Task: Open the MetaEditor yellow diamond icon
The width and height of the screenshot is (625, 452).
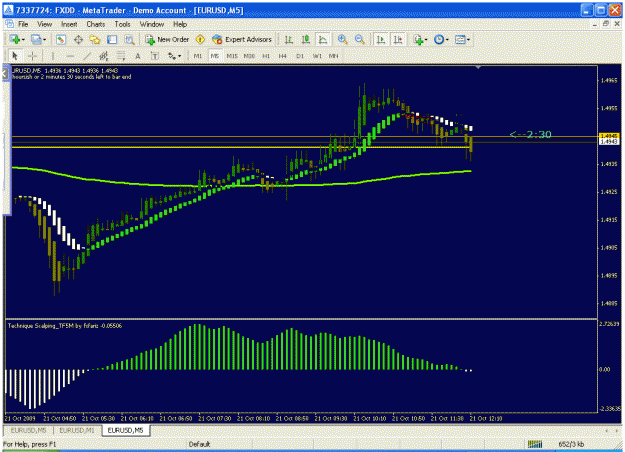Action: [x=200, y=39]
